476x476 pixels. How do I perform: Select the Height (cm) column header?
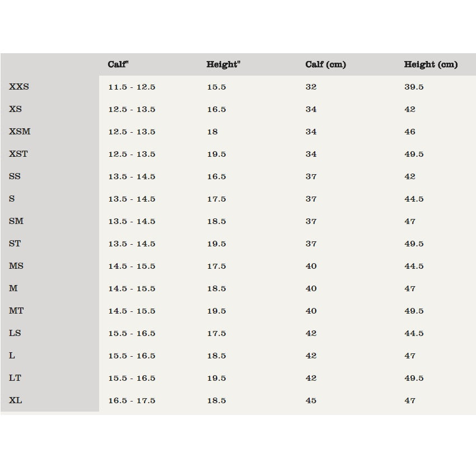pyautogui.click(x=431, y=64)
